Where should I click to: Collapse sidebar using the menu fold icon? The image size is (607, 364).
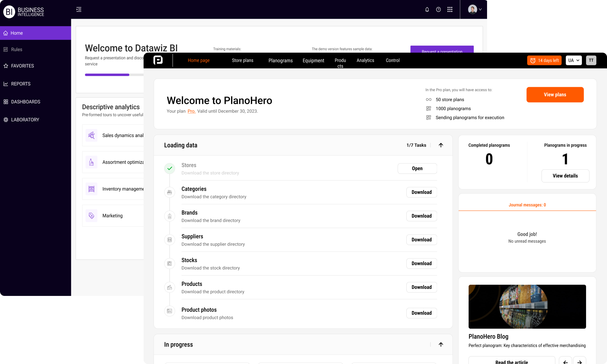click(x=79, y=9)
